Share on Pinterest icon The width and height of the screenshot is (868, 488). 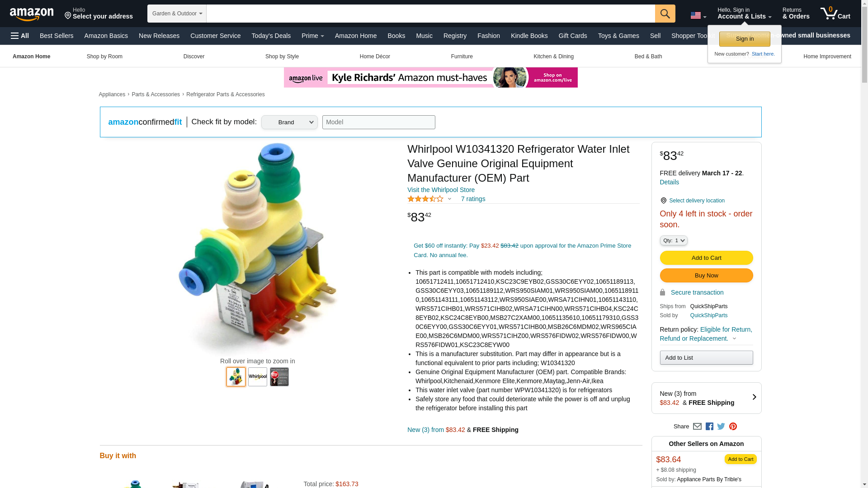(733, 426)
